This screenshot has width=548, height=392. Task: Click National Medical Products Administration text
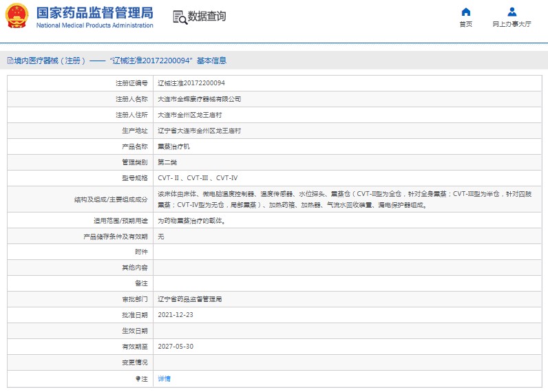[95, 25]
